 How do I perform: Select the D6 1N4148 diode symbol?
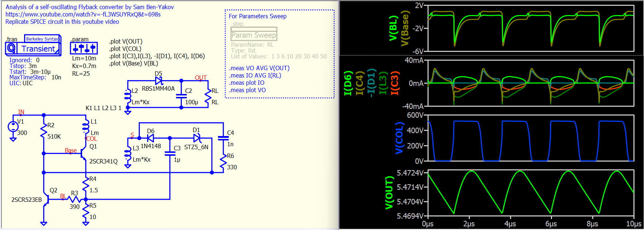(x=150, y=138)
